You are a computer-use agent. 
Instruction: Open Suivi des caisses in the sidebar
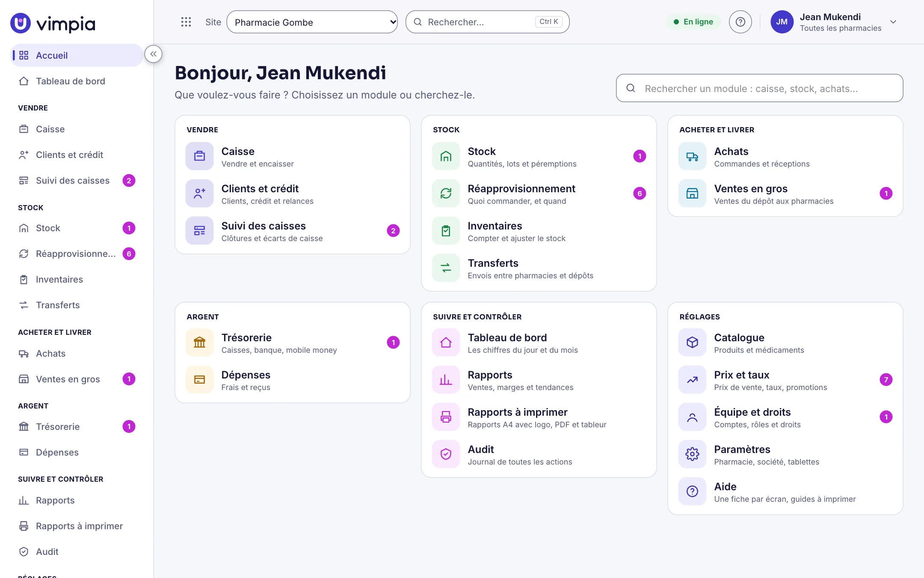pyautogui.click(x=77, y=180)
